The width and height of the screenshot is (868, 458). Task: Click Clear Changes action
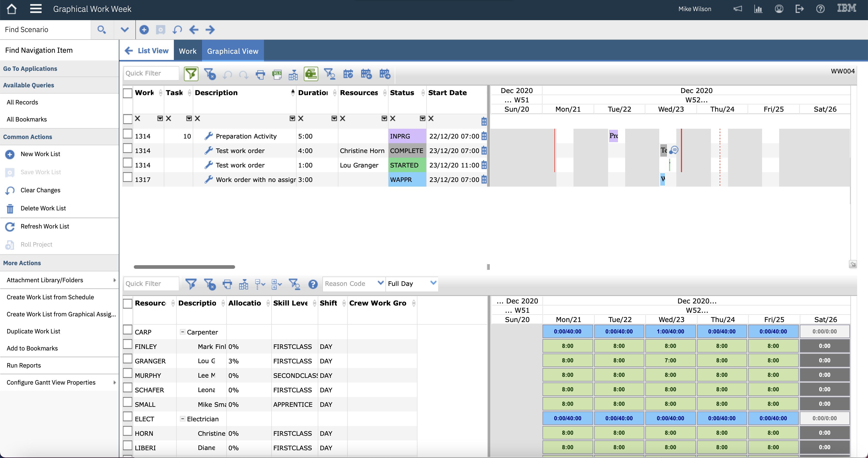(41, 190)
